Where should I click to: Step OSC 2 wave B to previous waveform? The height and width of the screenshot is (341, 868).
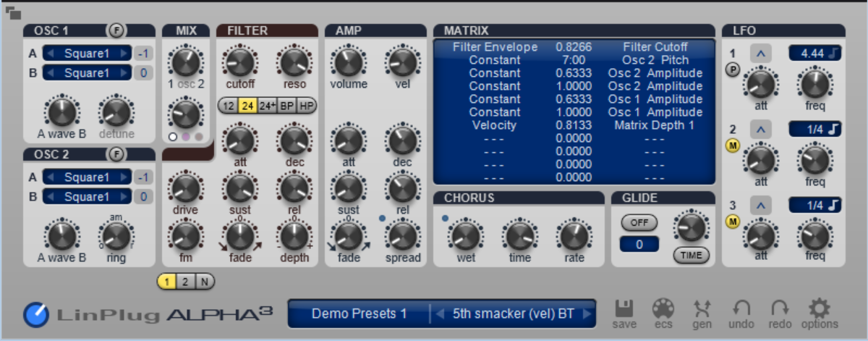49,197
